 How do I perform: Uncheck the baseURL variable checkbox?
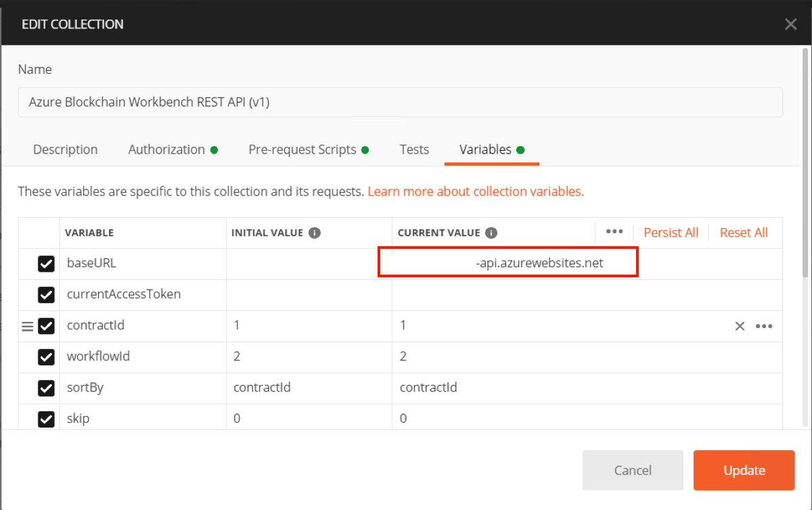pos(46,264)
